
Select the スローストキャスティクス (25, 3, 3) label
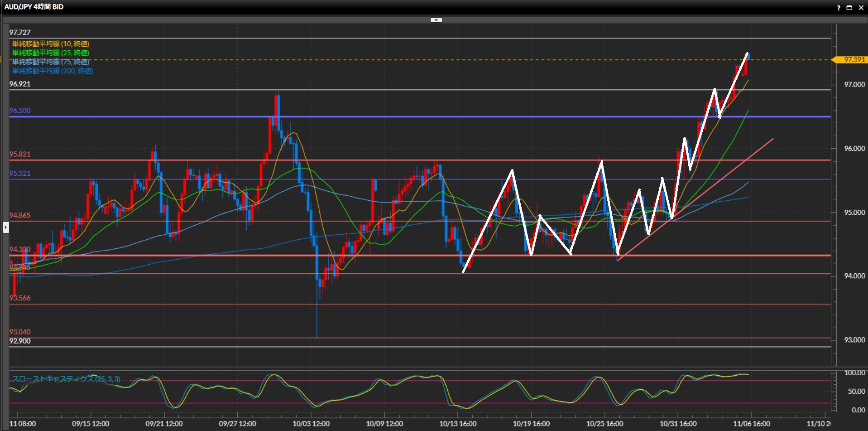tap(66, 379)
